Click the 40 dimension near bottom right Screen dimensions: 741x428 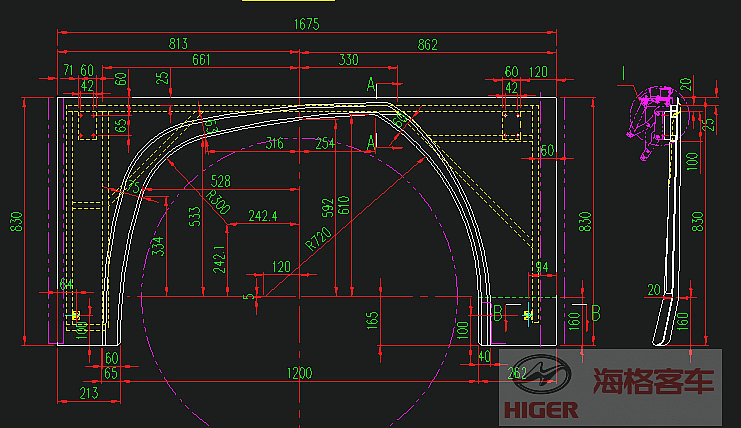point(484,357)
